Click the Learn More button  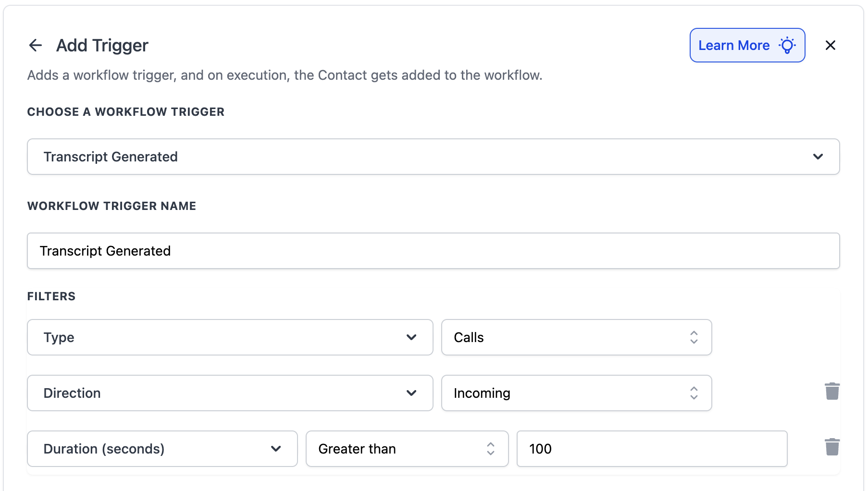734,46
